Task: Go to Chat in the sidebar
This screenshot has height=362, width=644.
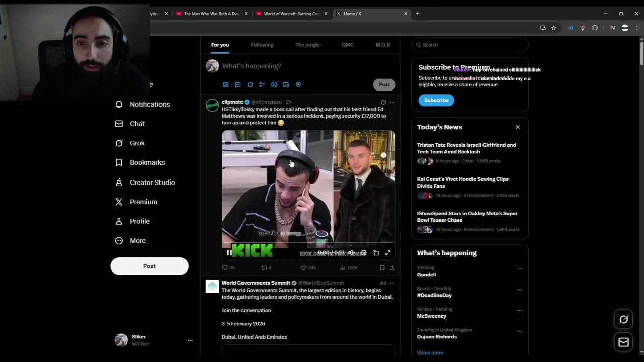Action: click(130, 124)
